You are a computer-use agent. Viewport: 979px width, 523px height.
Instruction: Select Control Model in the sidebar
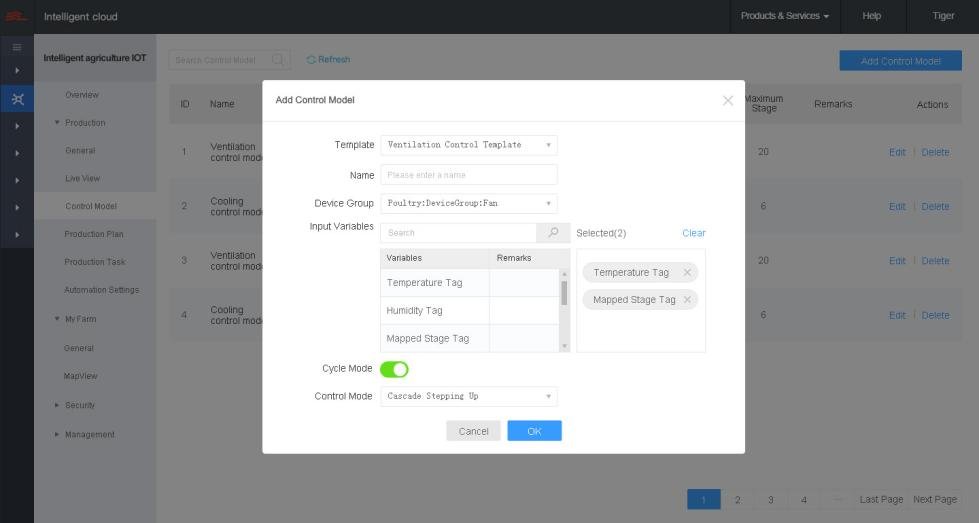point(91,206)
